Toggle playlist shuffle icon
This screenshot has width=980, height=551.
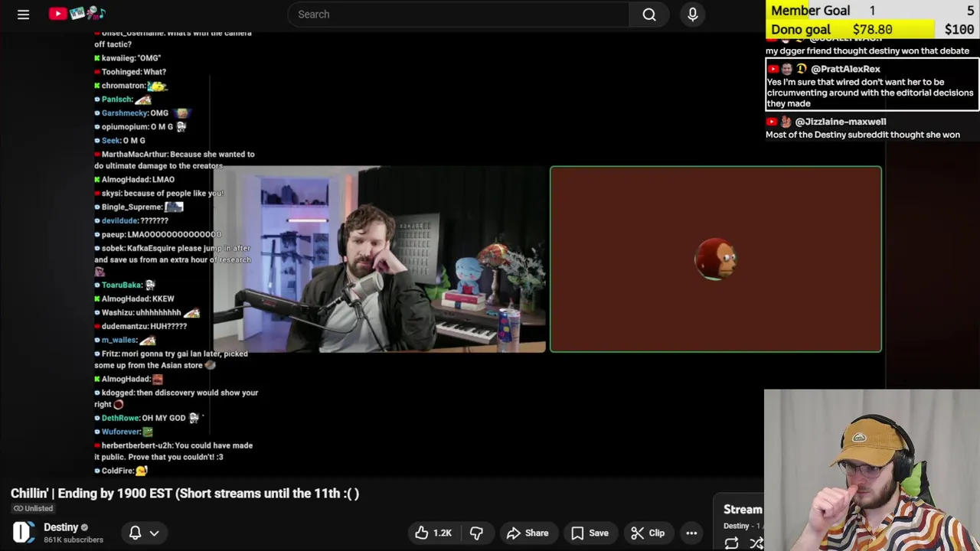click(x=756, y=543)
